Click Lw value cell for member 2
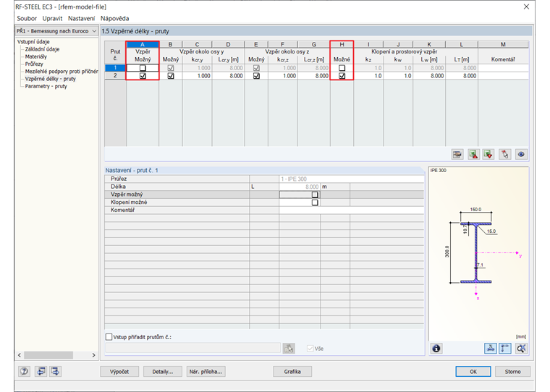The image size is (550, 392). [429, 76]
